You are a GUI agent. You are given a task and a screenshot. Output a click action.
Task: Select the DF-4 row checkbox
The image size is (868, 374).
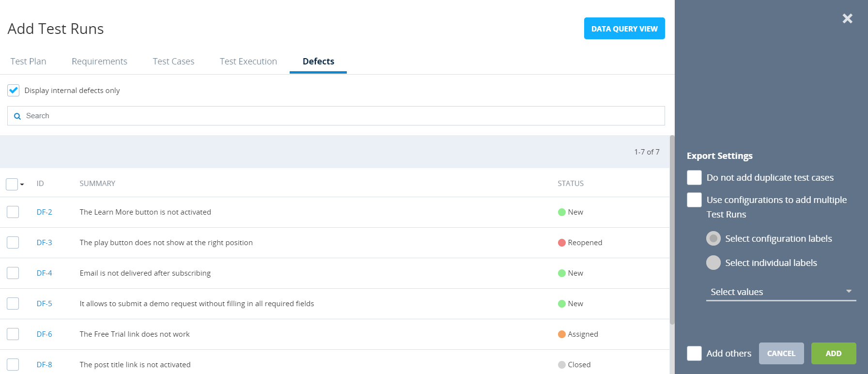coord(13,273)
